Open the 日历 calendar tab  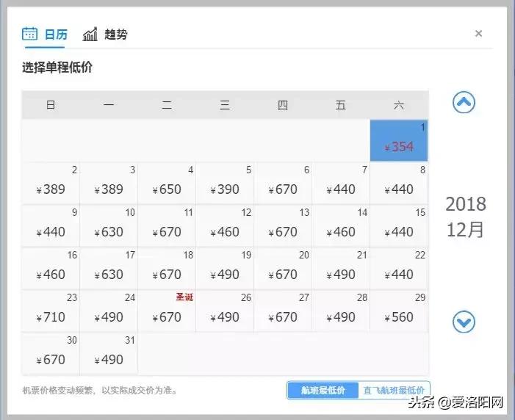coord(45,35)
